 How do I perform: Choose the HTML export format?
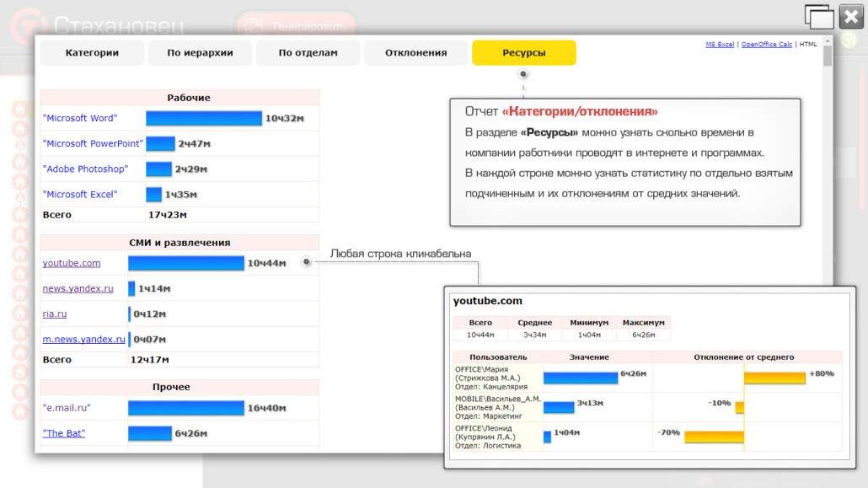coord(808,45)
